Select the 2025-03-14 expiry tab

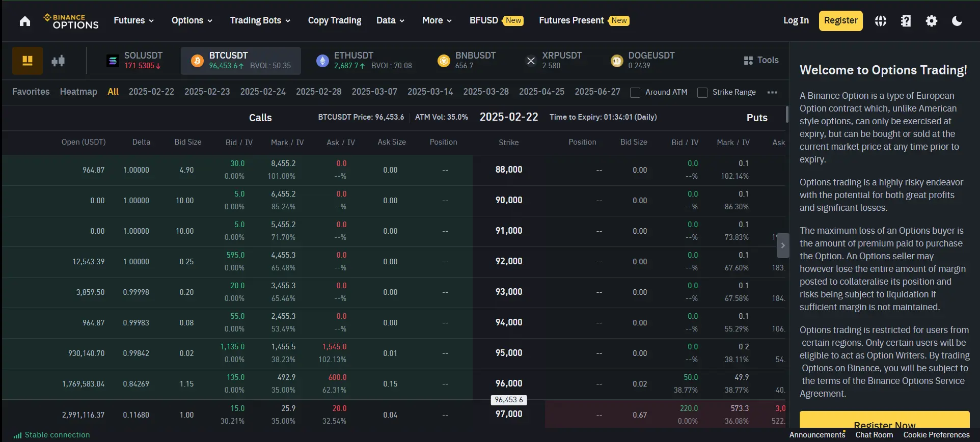click(x=430, y=92)
